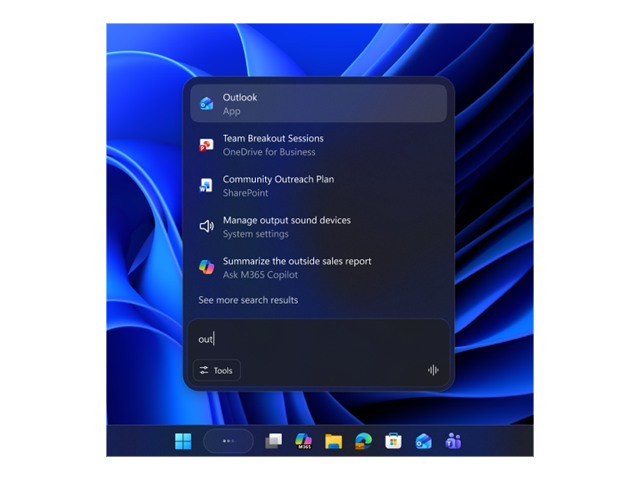
Task: Open Community Outreach Plan document
Action: [318, 186]
